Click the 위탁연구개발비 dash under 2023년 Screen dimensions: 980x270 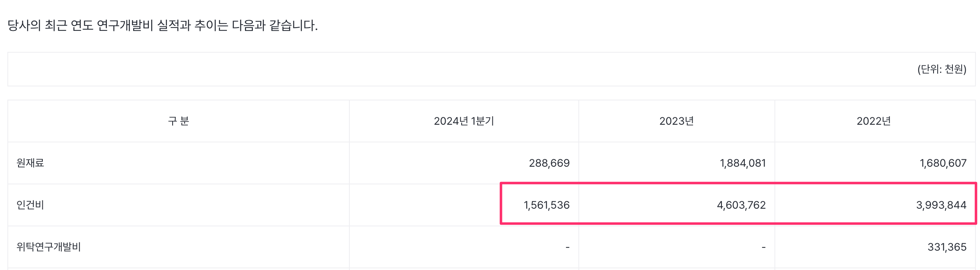[763, 247]
